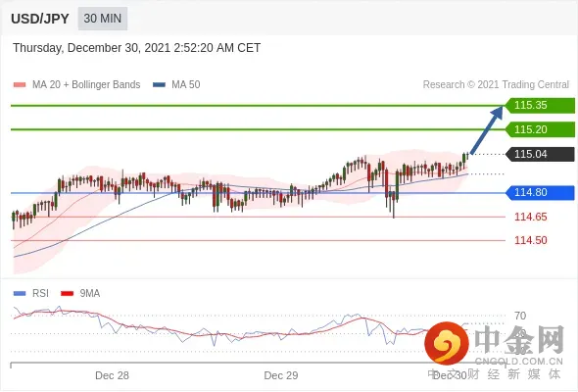Toggle the RSI legend marker
The width and height of the screenshot is (578, 392).
point(20,294)
